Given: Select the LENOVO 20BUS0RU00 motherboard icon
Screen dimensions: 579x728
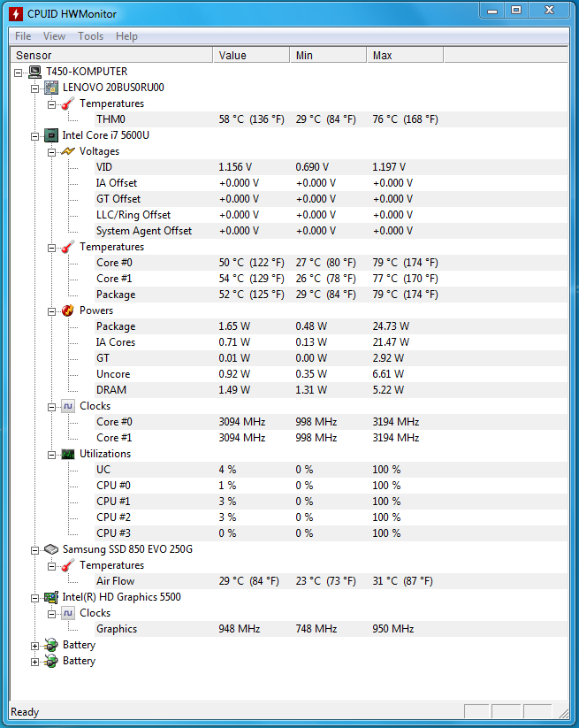Looking at the screenshot, I should pos(51,88).
